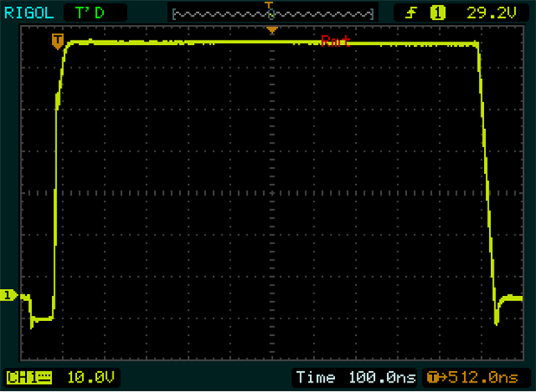Click the T marker above memory bar
This screenshot has height=392, width=536.
tap(269, 5)
